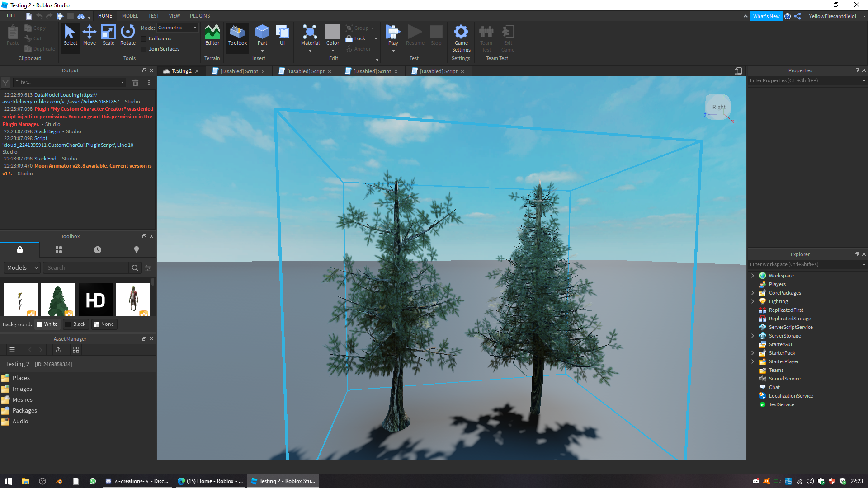Open Windows Start menu

tap(8, 481)
